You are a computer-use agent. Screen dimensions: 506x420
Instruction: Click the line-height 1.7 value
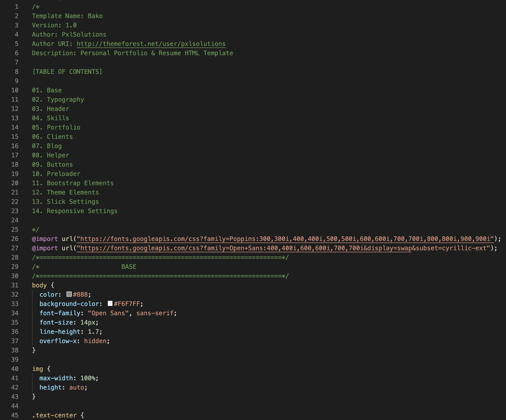(x=93, y=332)
